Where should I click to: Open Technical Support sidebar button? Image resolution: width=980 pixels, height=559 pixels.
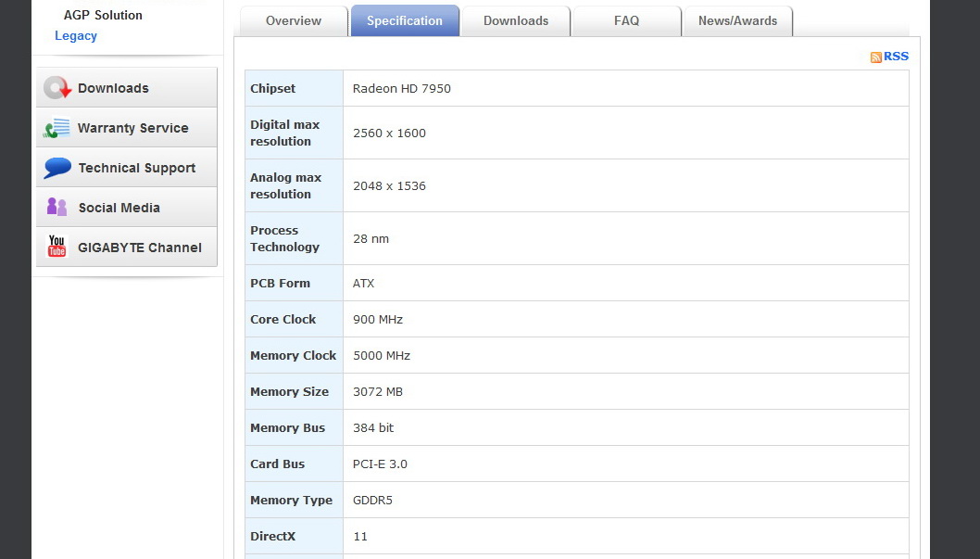click(126, 168)
